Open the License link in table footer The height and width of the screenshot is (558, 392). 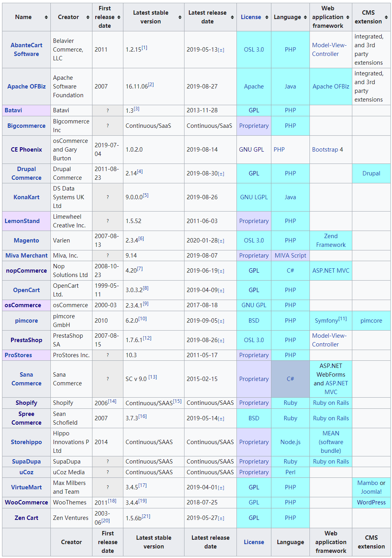tap(254, 542)
